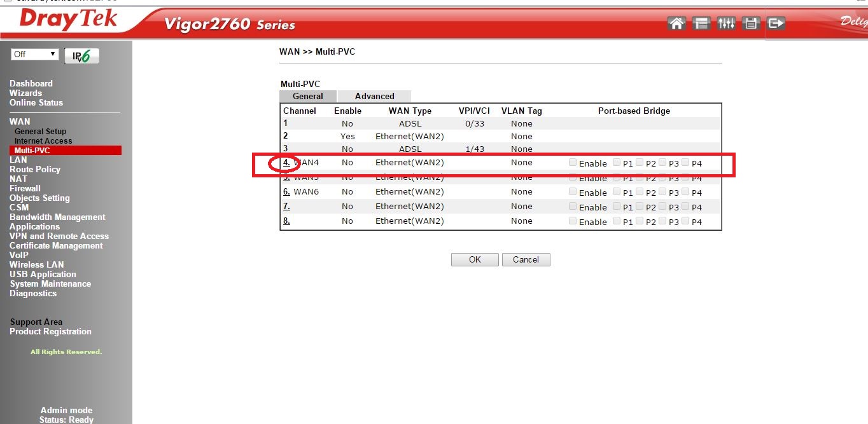
Task: Click the floppy disk save icon
Action: [x=751, y=24]
